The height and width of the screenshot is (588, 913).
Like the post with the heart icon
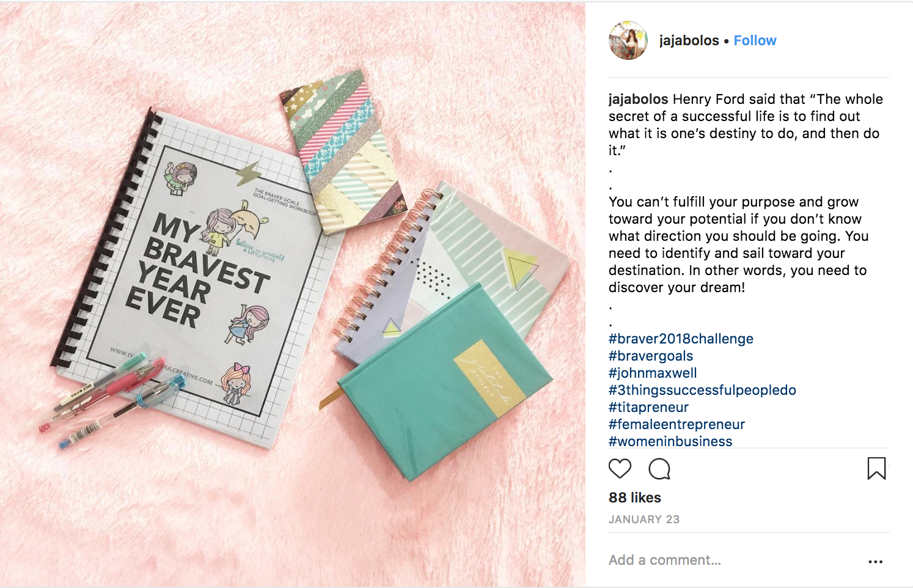tap(620, 469)
